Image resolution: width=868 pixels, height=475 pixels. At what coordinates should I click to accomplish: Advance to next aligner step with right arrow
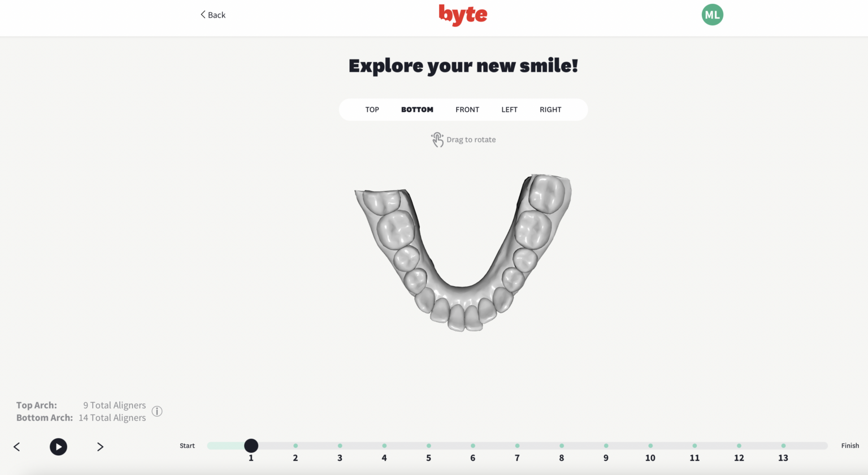[100, 447]
